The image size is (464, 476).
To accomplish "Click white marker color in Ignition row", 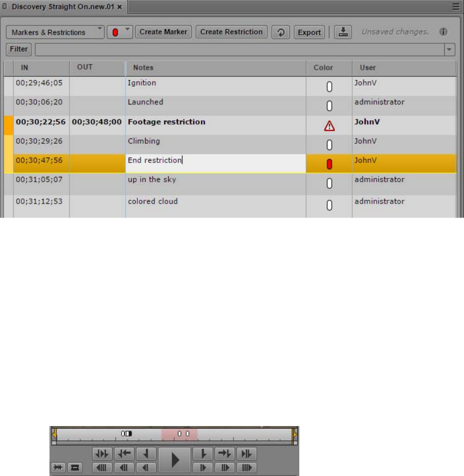I will (329, 87).
